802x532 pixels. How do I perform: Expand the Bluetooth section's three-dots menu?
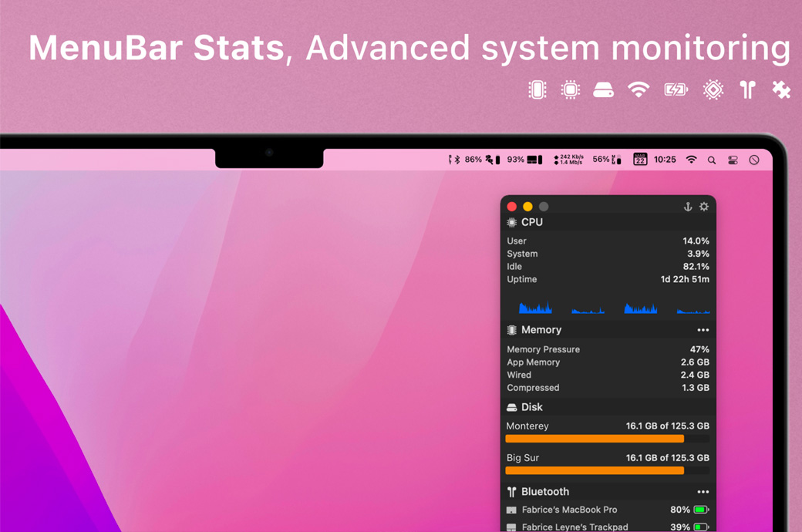pyautogui.click(x=703, y=492)
